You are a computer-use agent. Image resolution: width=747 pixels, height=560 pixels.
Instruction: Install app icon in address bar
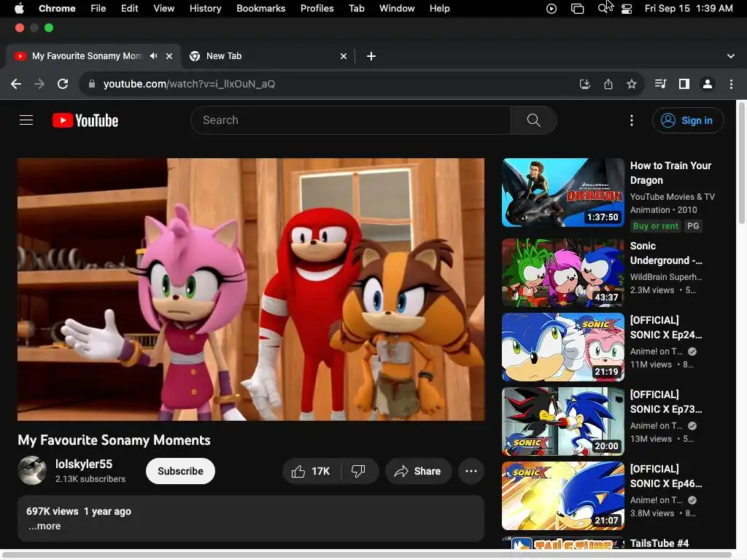[584, 85]
